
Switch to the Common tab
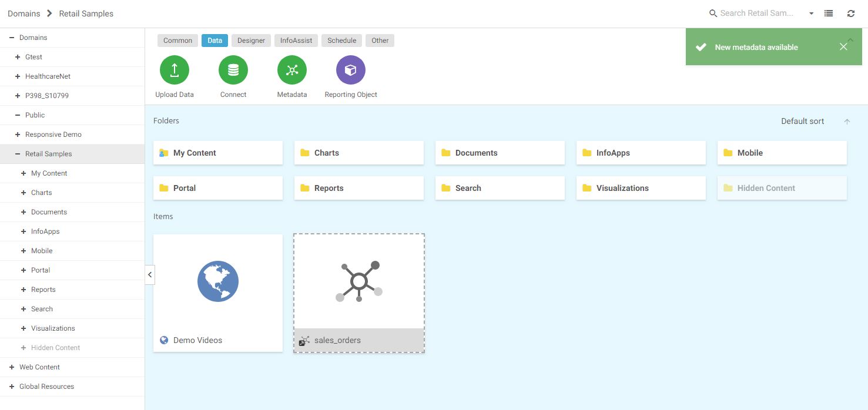click(x=177, y=41)
